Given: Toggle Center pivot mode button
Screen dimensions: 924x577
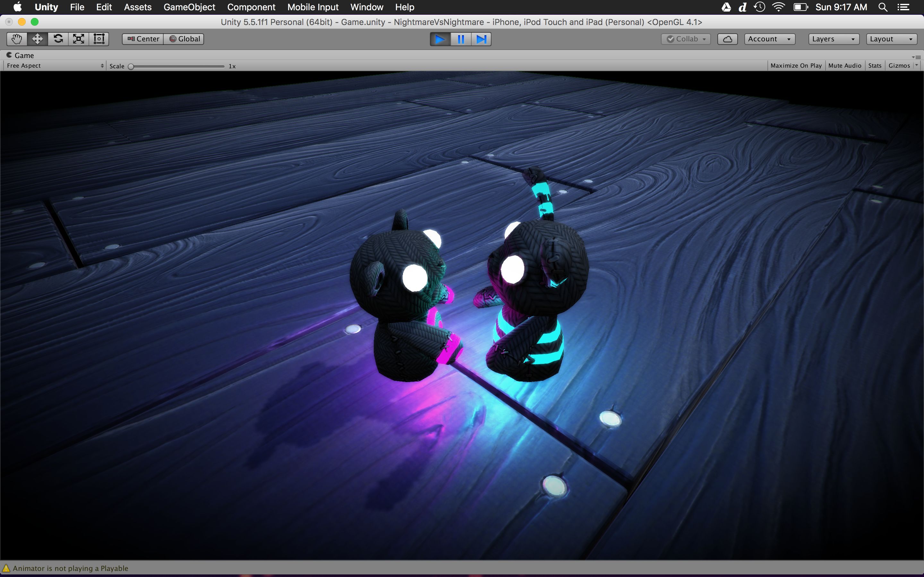Looking at the screenshot, I should 143,39.
